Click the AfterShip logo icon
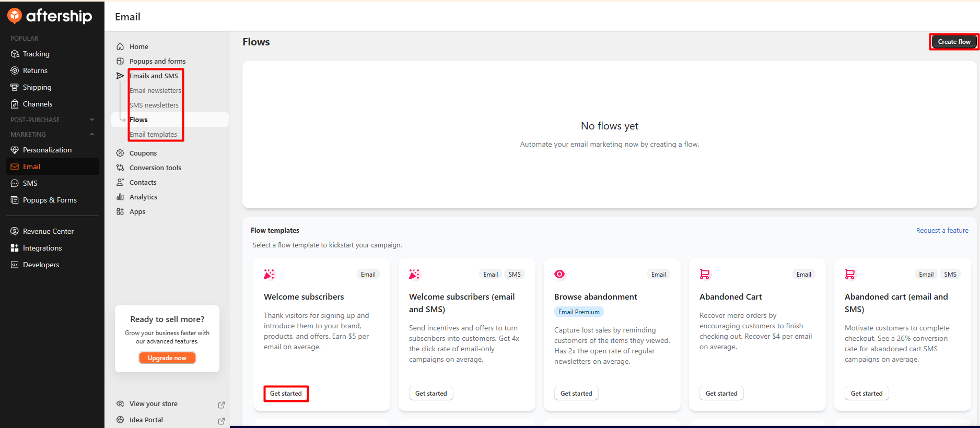 pyautogui.click(x=15, y=16)
